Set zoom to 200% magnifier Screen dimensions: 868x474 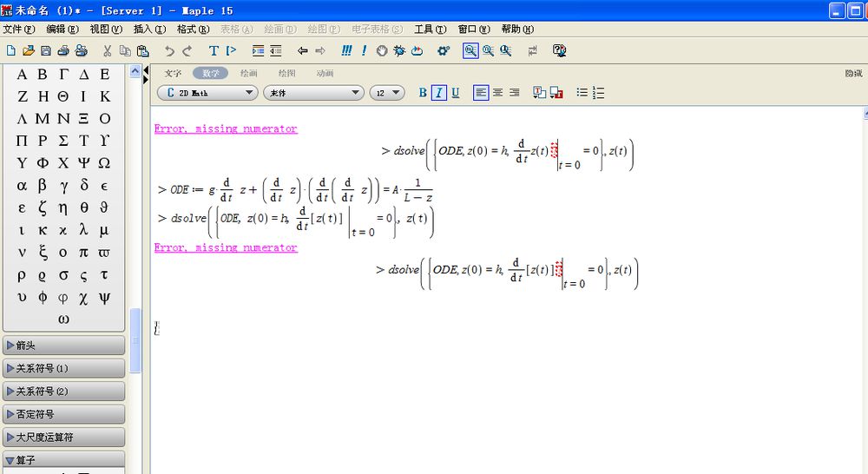[506, 51]
